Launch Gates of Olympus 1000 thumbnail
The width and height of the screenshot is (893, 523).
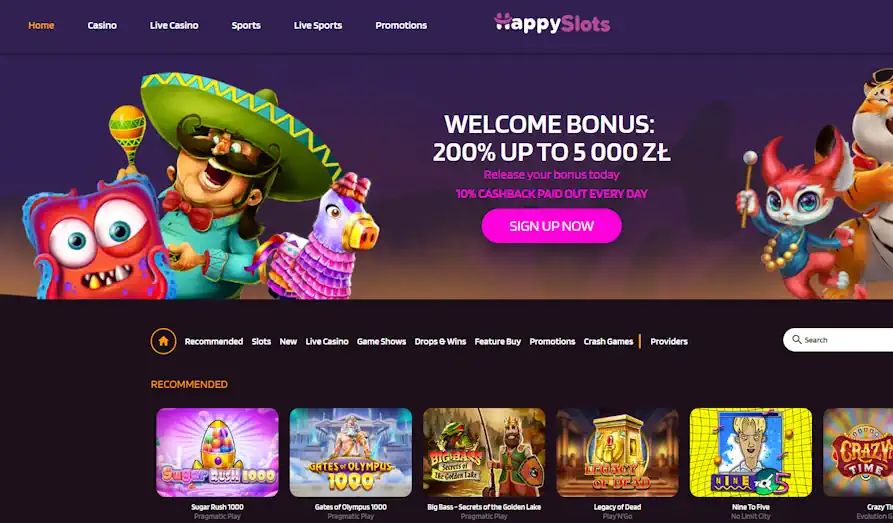click(x=351, y=452)
